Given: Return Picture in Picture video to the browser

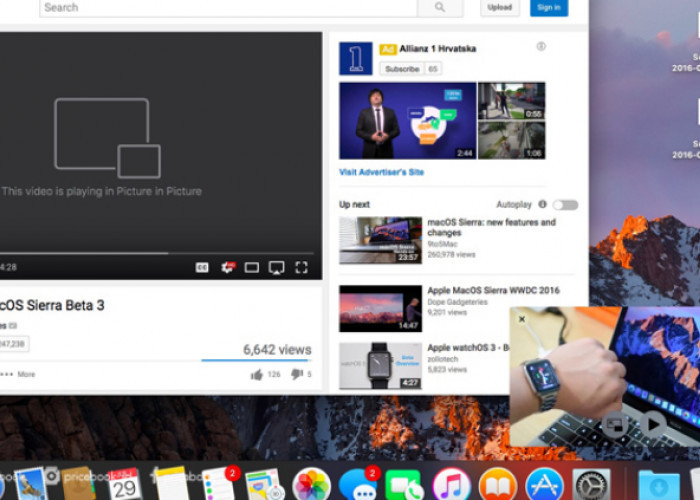Looking at the screenshot, I should click(x=615, y=424).
